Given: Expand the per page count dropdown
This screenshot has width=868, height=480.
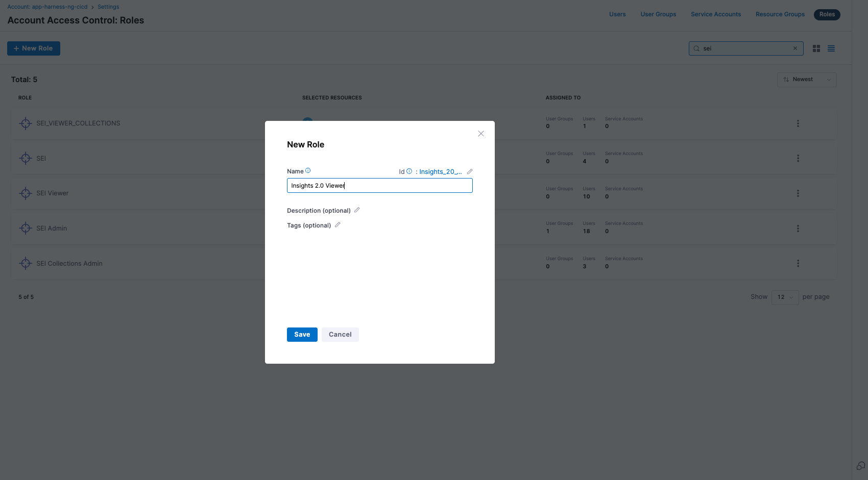Looking at the screenshot, I should (x=785, y=297).
